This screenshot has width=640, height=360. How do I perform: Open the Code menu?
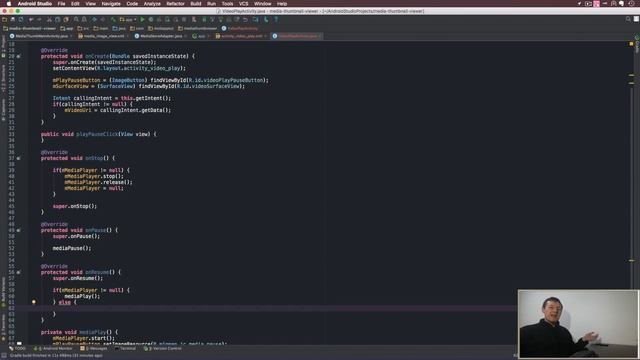click(x=132, y=4)
